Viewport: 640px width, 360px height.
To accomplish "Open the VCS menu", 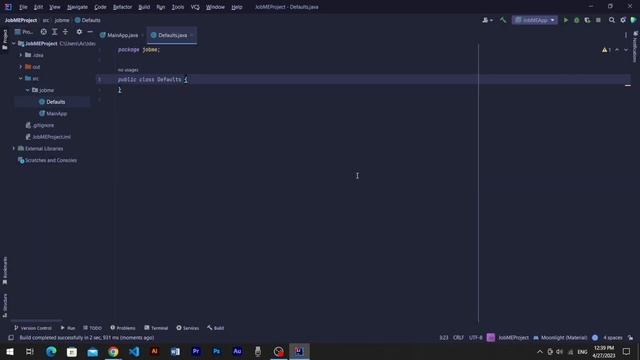I will tap(195, 7).
